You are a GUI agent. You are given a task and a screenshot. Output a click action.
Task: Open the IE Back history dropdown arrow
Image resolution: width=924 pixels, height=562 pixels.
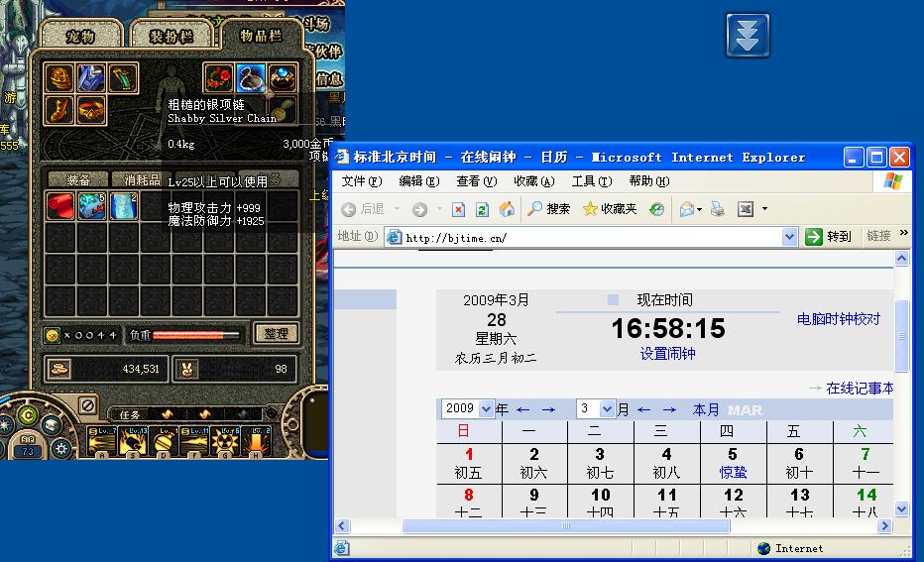[x=397, y=209]
